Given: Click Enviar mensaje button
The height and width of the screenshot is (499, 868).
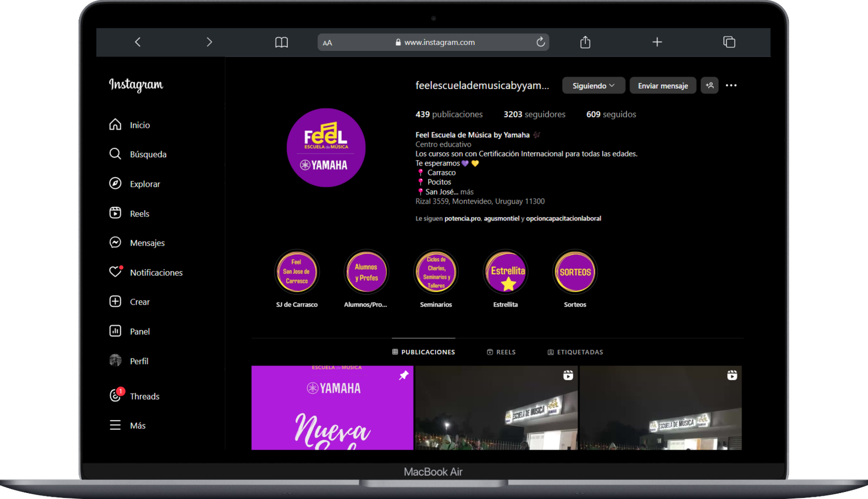Looking at the screenshot, I should point(663,86).
